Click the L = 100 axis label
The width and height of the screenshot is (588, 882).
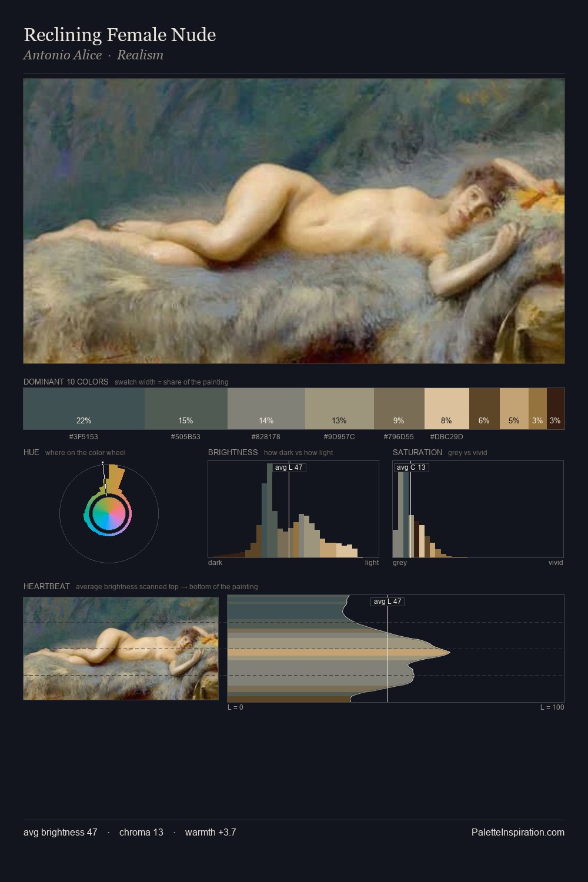[552, 707]
